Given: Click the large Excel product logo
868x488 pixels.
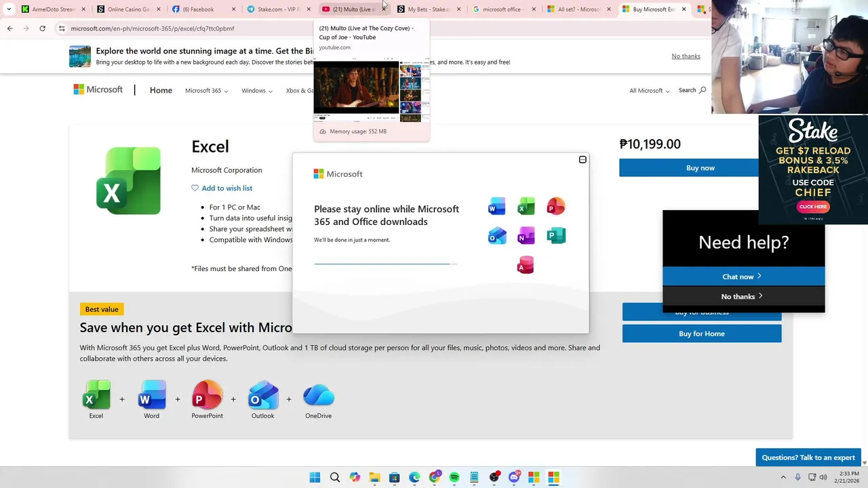Looking at the screenshot, I should pyautogui.click(x=129, y=181).
